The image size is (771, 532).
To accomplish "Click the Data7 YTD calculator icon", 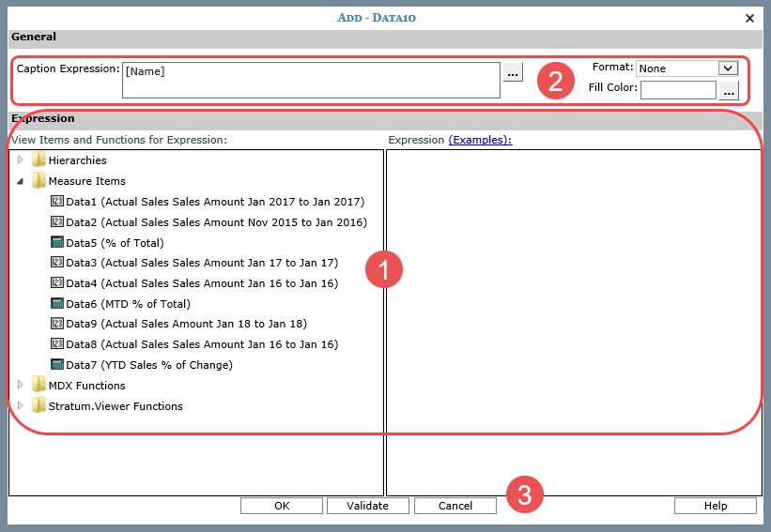I will [x=57, y=365].
